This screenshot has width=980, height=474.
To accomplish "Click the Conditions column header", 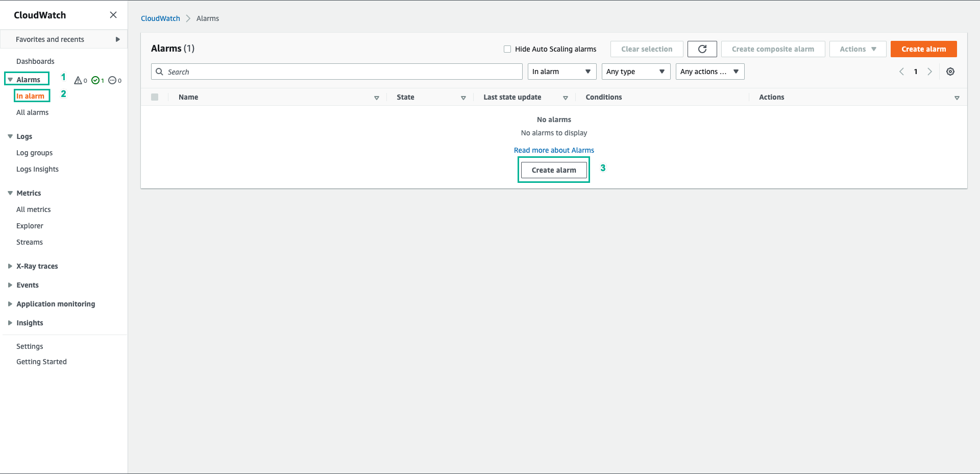I will (604, 97).
